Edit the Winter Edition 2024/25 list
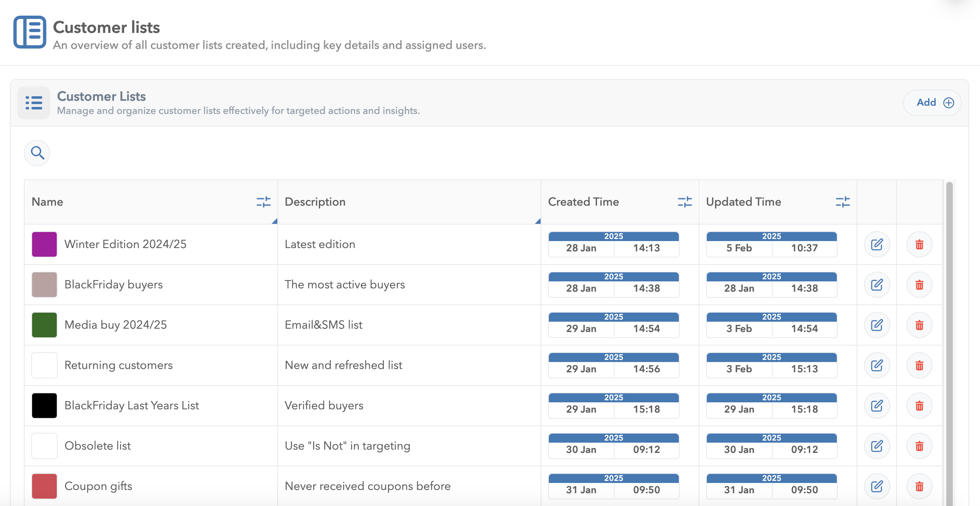Image resolution: width=980 pixels, height=506 pixels. coord(877,244)
